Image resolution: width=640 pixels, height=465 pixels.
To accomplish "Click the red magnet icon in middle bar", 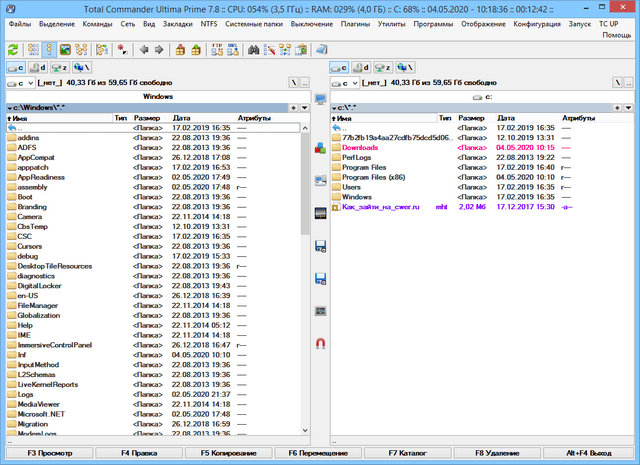I will [x=320, y=343].
